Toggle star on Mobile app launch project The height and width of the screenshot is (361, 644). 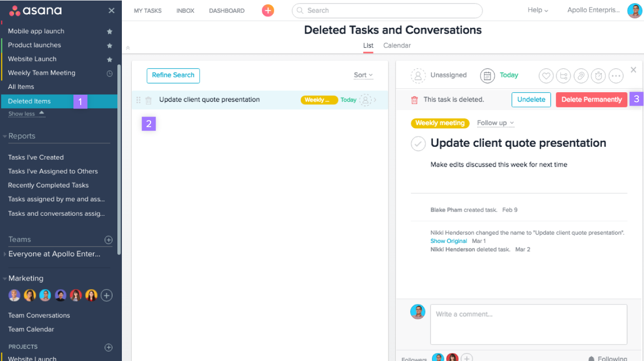109,31
